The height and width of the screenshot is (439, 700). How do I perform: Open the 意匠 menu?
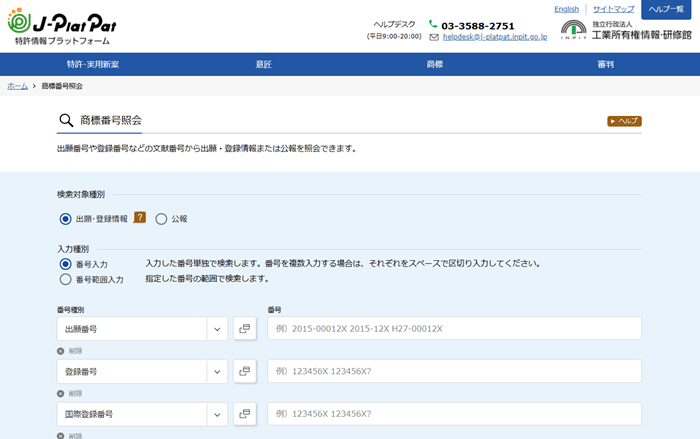(263, 64)
